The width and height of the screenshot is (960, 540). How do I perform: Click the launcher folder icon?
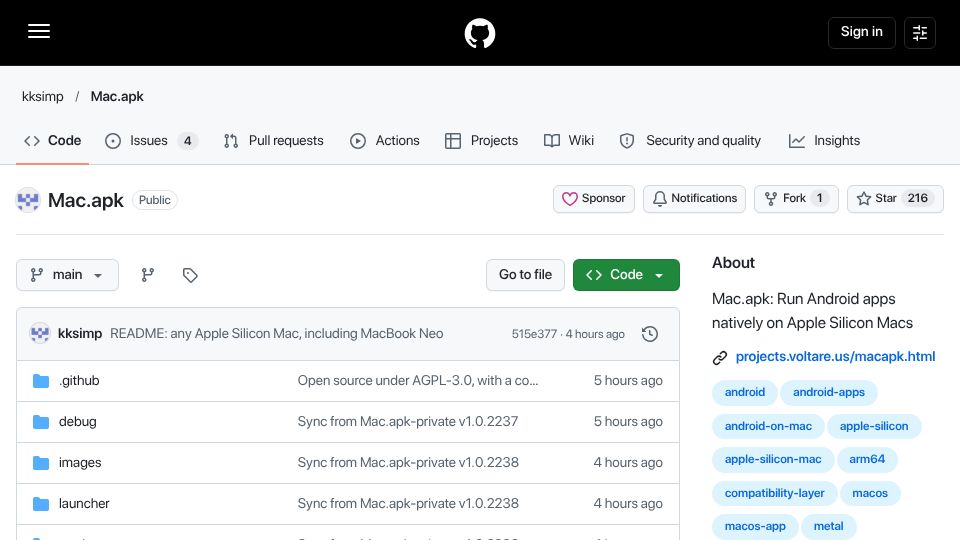(x=41, y=504)
